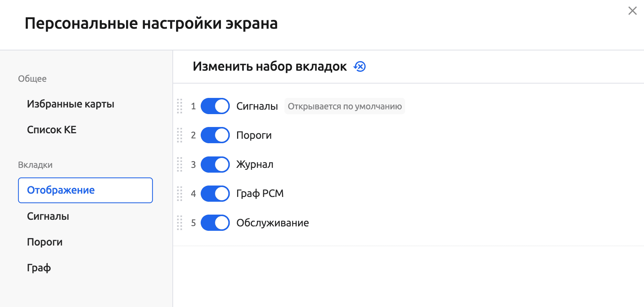Click the drag handle for Обслуживание row
644x307 pixels.
180,223
